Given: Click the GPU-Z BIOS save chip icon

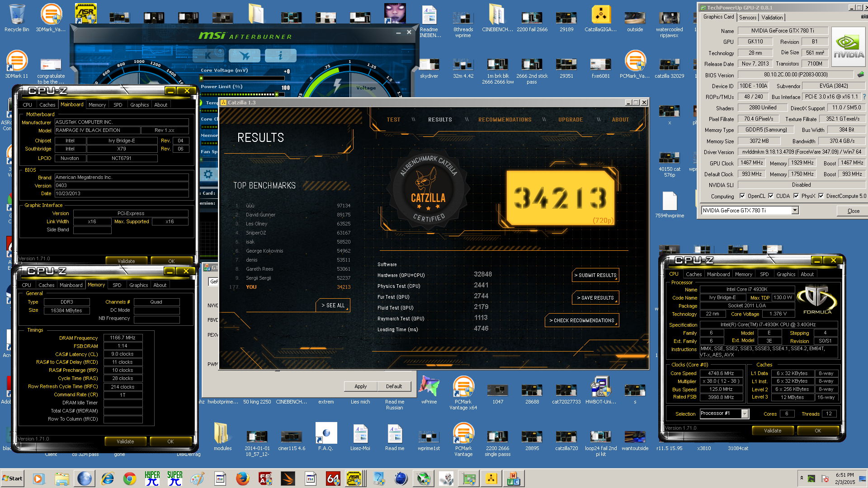Looking at the screenshot, I should (x=861, y=75).
